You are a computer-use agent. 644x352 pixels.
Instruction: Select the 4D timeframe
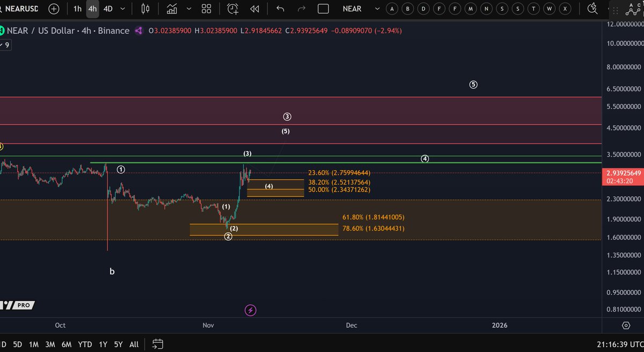tap(108, 9)
